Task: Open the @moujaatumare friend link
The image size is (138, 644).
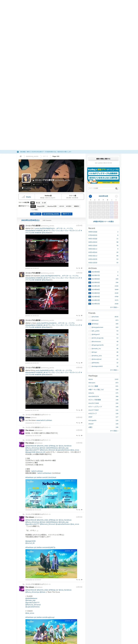Action: [x=97, y=327]
